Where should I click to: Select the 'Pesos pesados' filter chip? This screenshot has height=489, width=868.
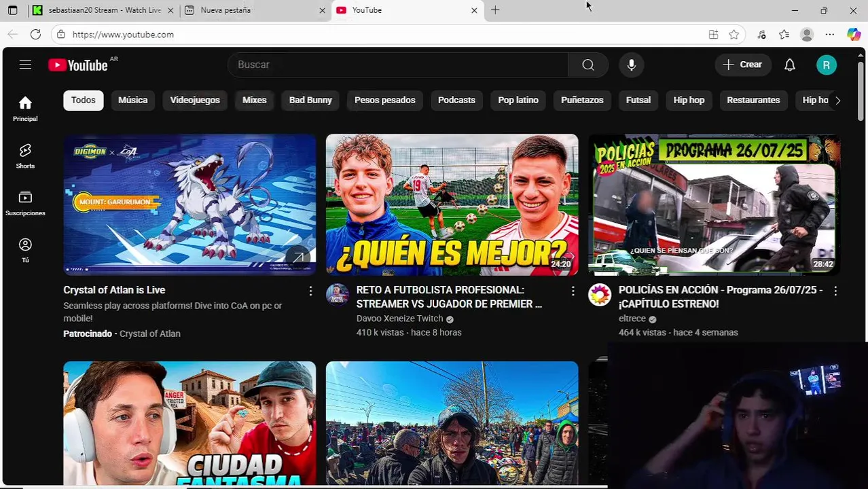coord(385,100)
